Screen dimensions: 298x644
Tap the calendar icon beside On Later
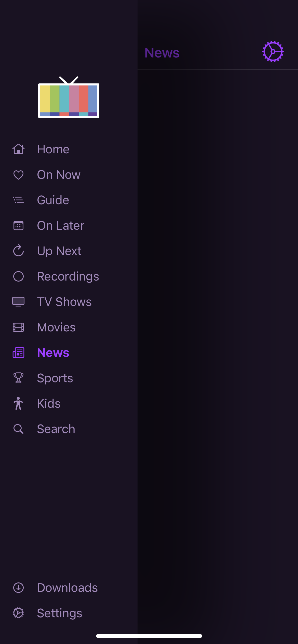tap(18, 226)
